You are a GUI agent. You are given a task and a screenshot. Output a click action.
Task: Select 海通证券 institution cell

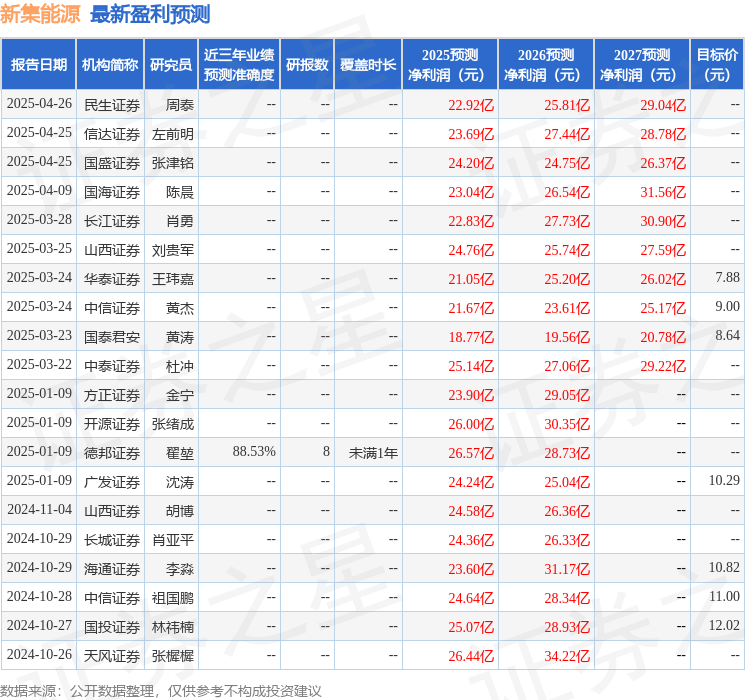click(112, 569)
